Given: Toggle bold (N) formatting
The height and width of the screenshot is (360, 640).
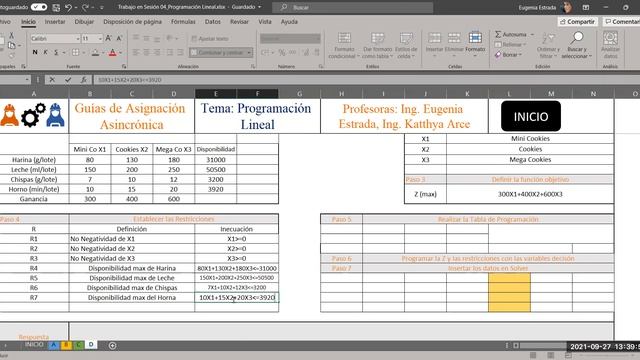Looking at the screenshot, I should pos(35,52).
